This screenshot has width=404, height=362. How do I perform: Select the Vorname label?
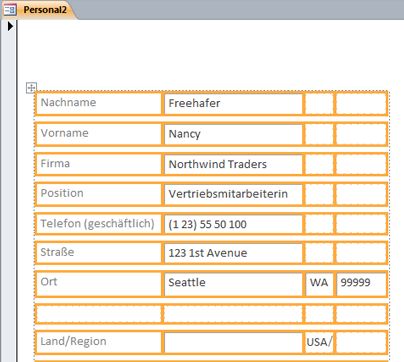(x=98, y=134)
